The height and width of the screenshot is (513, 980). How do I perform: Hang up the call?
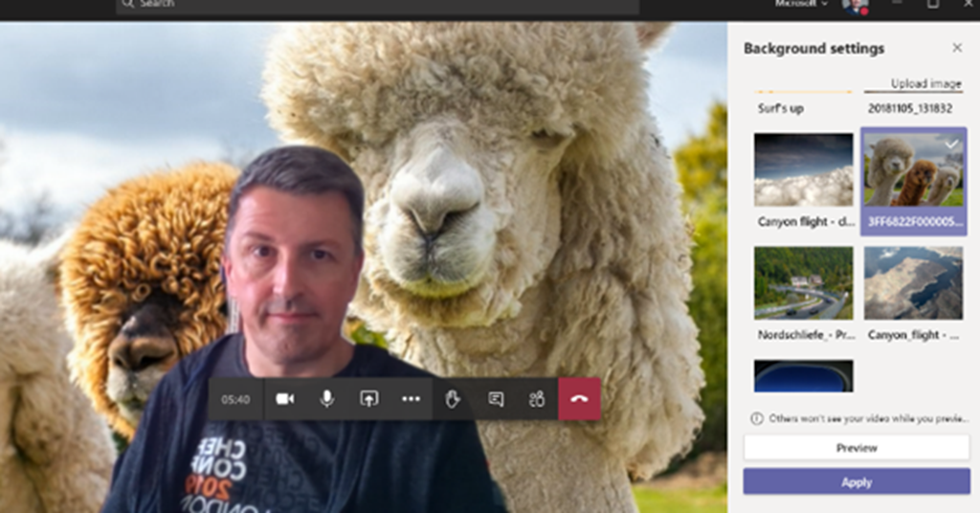(x=579, y=399)
